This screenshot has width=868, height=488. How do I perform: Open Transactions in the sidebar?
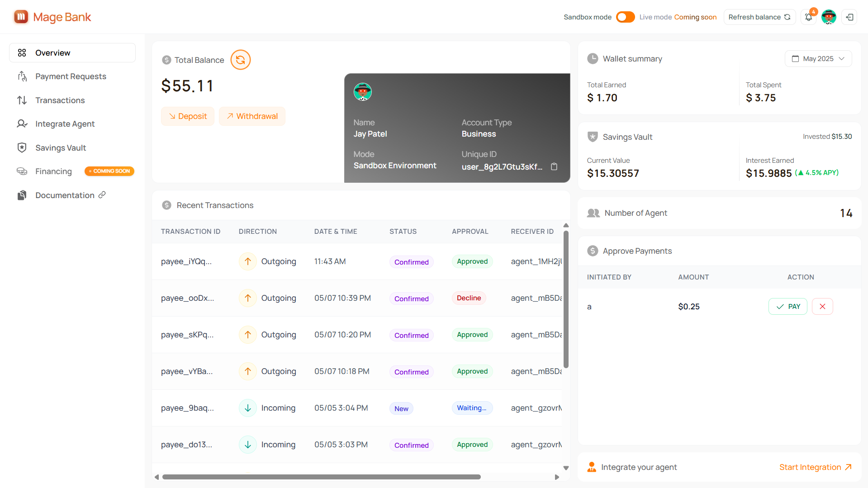point(72,100)
